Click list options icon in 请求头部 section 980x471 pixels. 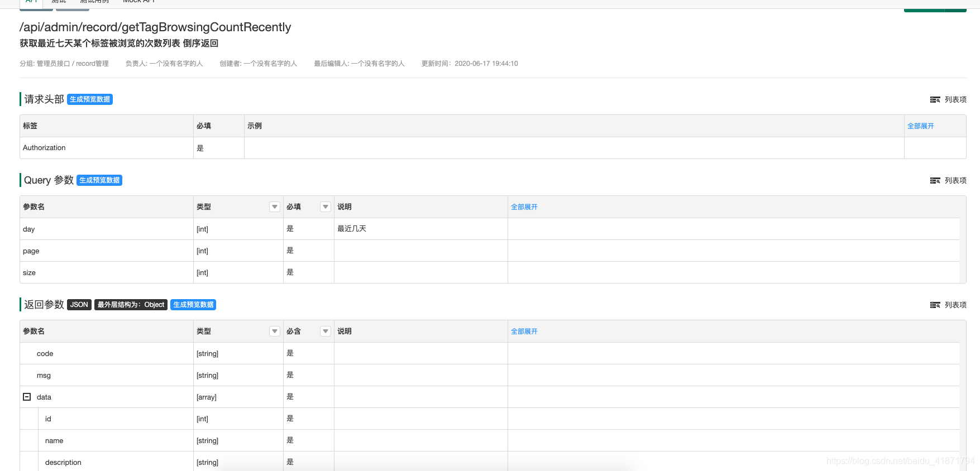pos(935,100)
